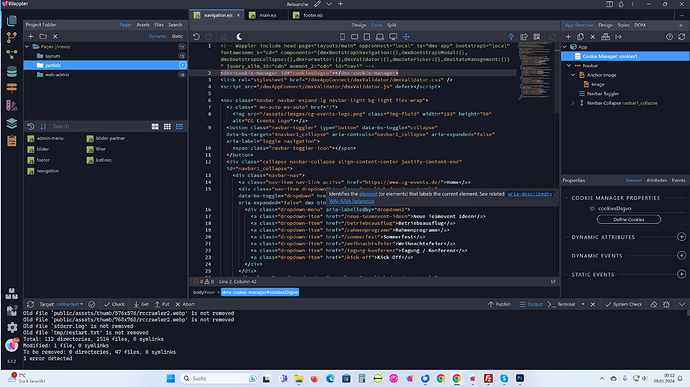Switch file list to grid view
Screen dimensions: 690x387
167,126
